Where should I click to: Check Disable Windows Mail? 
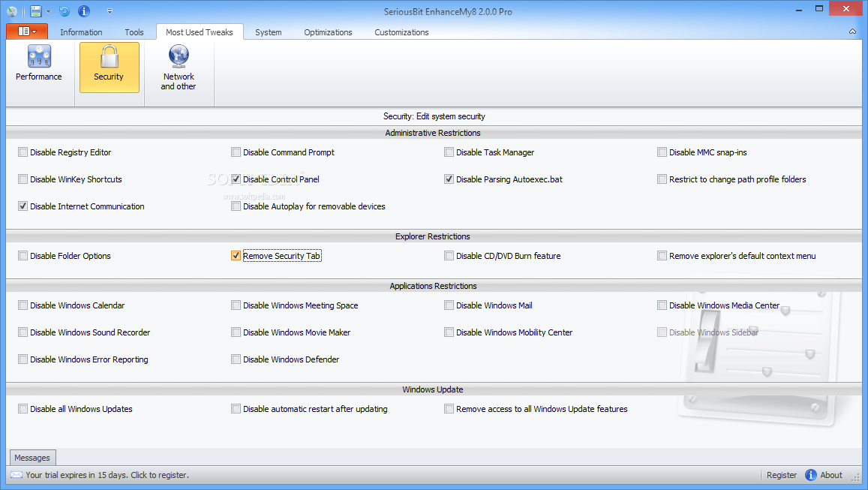tap(449, 305)
